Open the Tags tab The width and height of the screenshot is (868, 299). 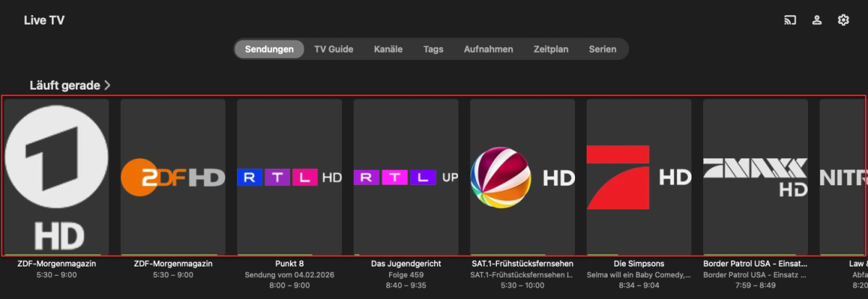pyautogui.click(x=433, y=49)
